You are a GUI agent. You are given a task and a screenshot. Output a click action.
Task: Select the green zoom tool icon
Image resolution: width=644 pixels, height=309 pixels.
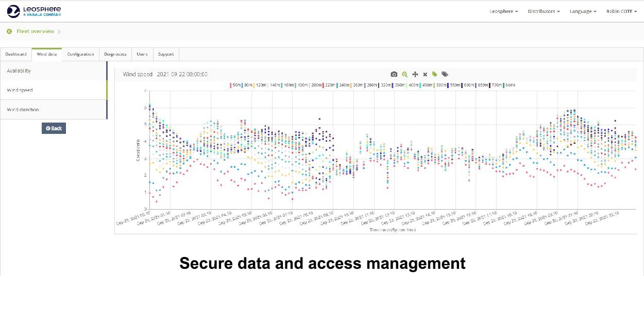point(405,74)
